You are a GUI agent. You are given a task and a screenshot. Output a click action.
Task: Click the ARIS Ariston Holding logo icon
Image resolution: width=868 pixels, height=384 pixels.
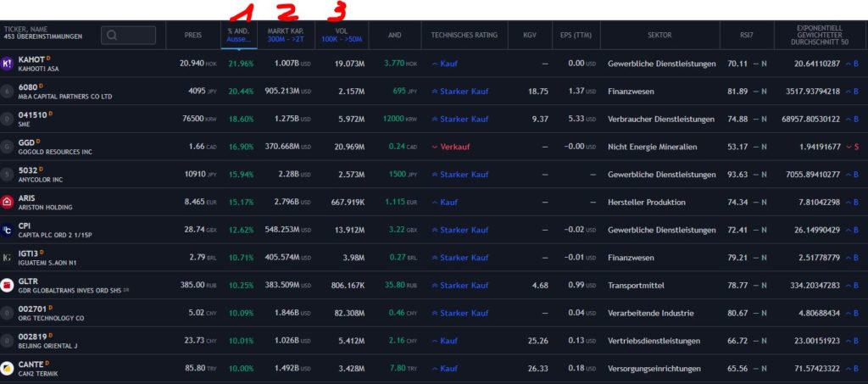point(7,203)
